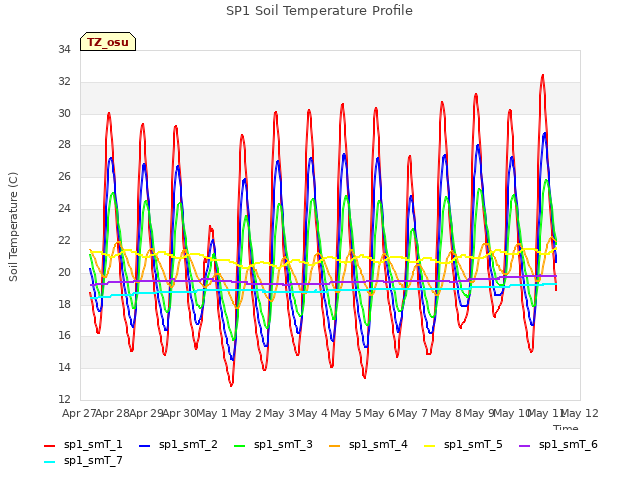Click the 12 y-axis tick label
This screenshot has width=640, height=480.
[x=64, y=399]
